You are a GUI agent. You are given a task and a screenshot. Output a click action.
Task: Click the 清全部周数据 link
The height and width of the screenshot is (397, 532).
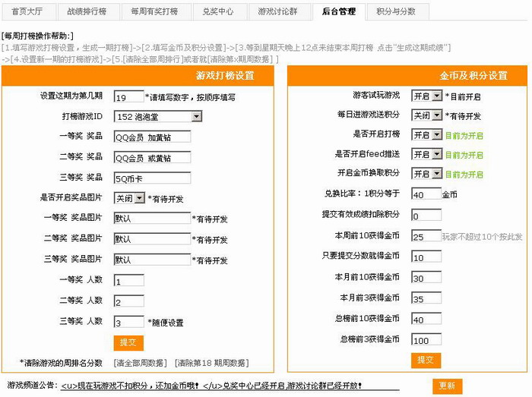click(x=140, y=363)
